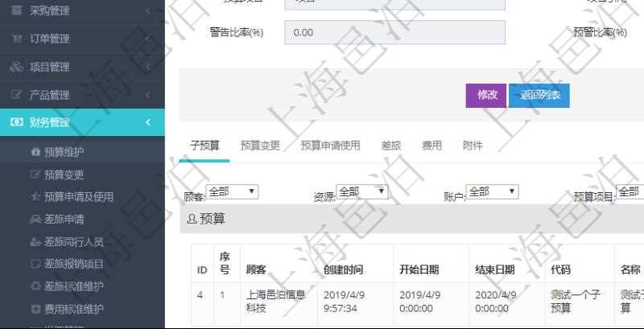Click the 返回列表 button

539,95
